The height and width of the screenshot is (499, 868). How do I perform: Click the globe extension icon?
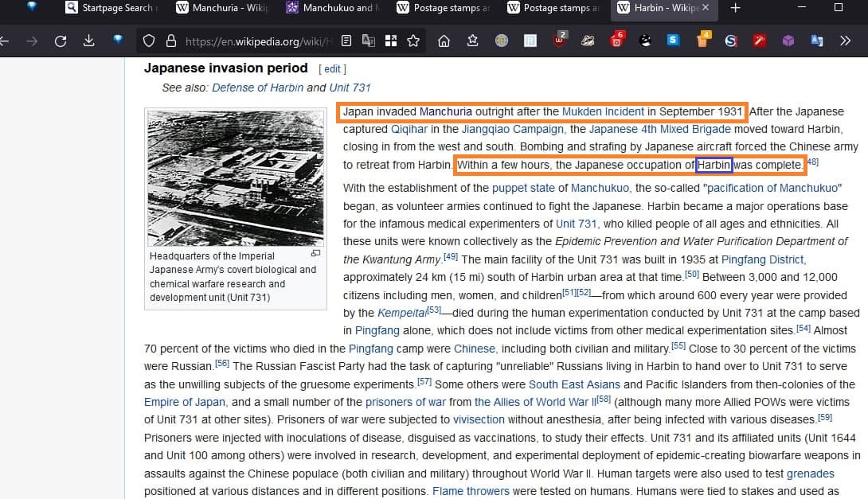502,41
